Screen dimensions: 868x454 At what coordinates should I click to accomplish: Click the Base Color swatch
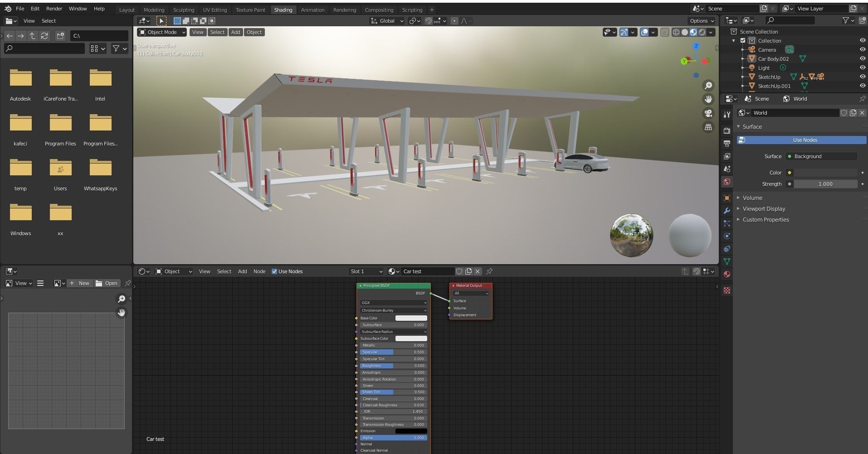pos(411,318)
